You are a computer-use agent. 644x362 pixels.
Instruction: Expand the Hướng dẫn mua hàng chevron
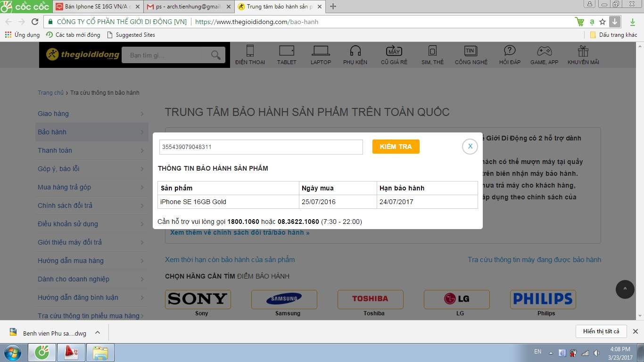click(x=142, y=261)
